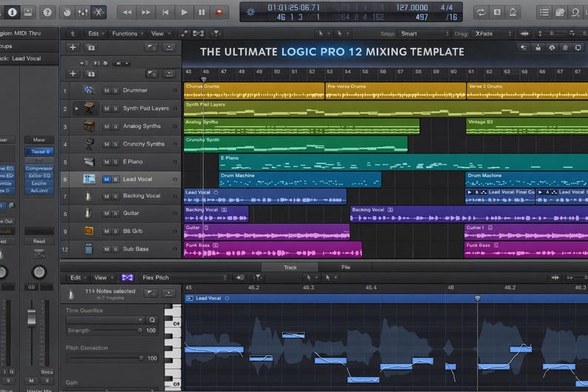Open the editor's Edit menu beside Flex Pitch
Viewport: 588px width, 392px height.
[78, 278]
